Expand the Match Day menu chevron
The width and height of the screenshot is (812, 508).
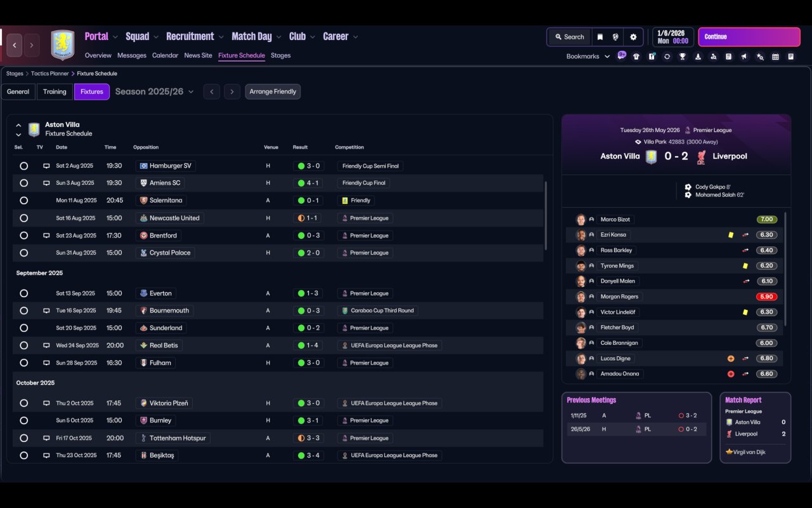pos(278,37)
